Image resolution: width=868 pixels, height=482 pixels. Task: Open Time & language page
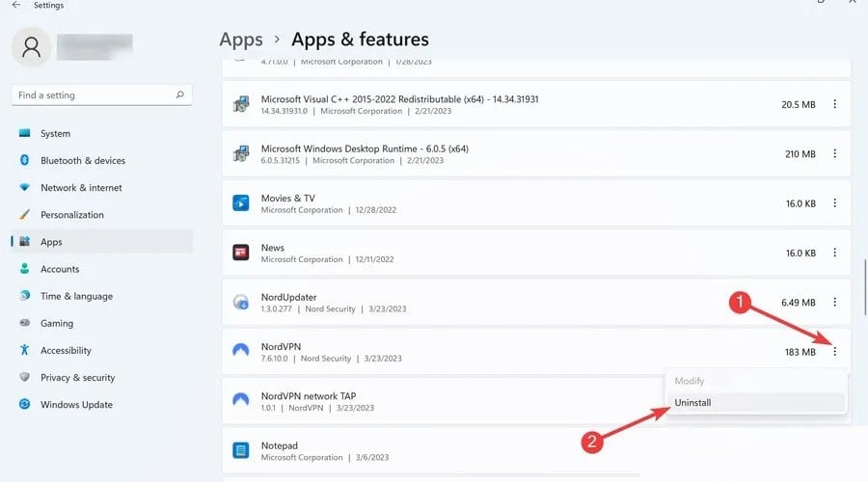point(76,296)
